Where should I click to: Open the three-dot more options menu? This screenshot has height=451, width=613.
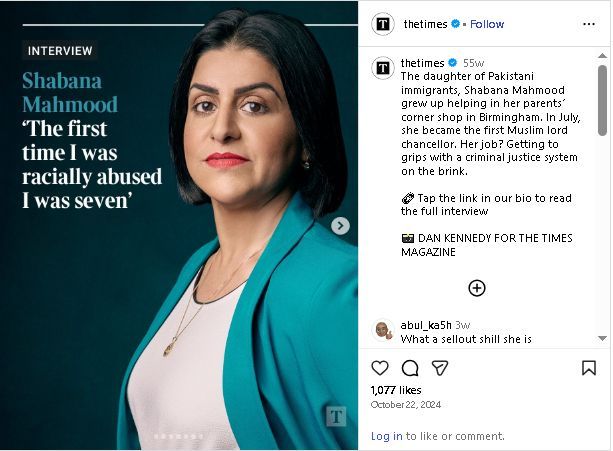click(x=589, y=24)
